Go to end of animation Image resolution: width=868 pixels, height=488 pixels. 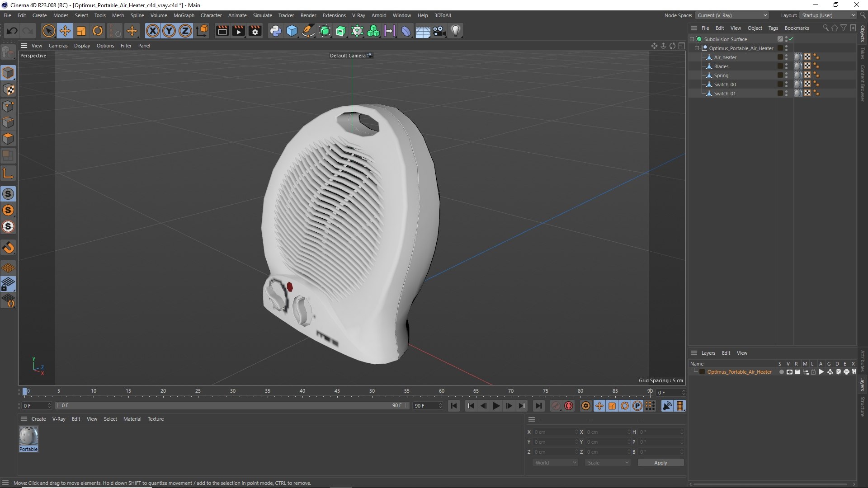pos(538,406)
